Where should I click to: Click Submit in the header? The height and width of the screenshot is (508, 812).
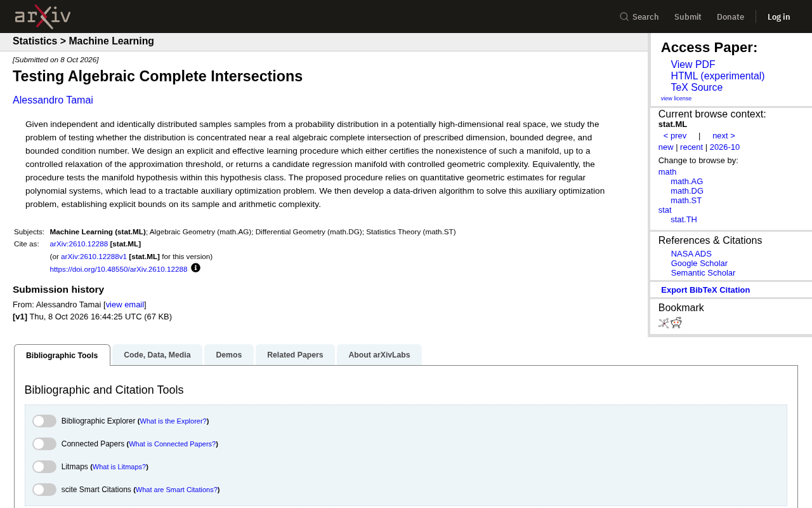pos(688,17)
